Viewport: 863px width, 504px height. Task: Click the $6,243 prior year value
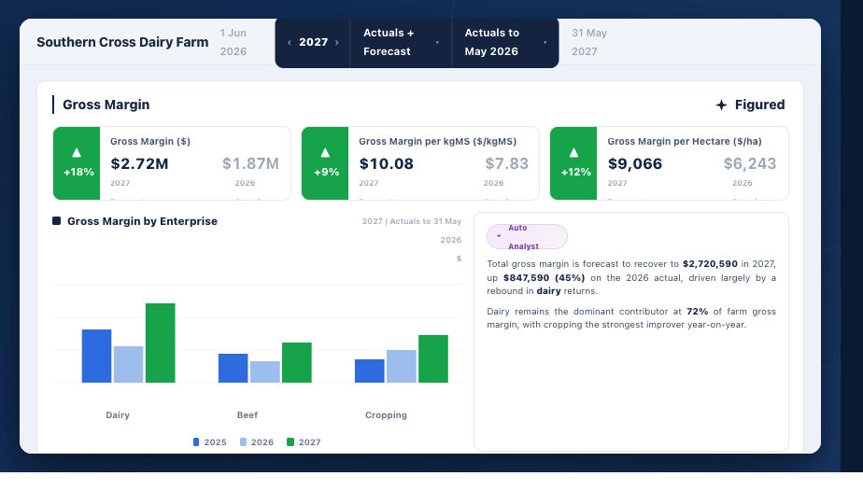(750, 163)
